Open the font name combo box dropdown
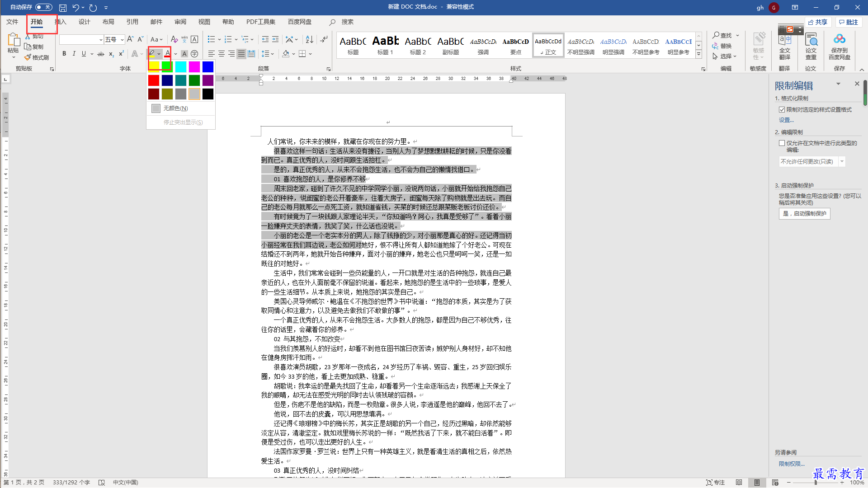The width and height of the screenshot is (868, 488). [100, 40]
